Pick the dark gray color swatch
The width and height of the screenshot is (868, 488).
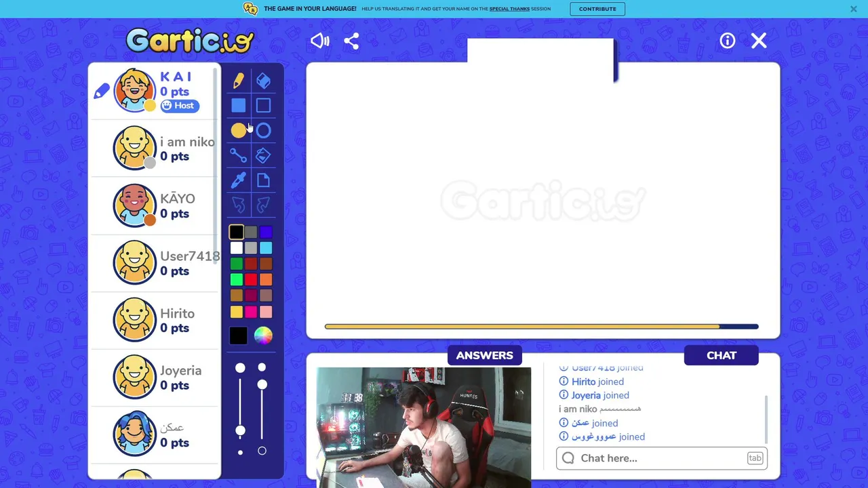pos(251,232)
